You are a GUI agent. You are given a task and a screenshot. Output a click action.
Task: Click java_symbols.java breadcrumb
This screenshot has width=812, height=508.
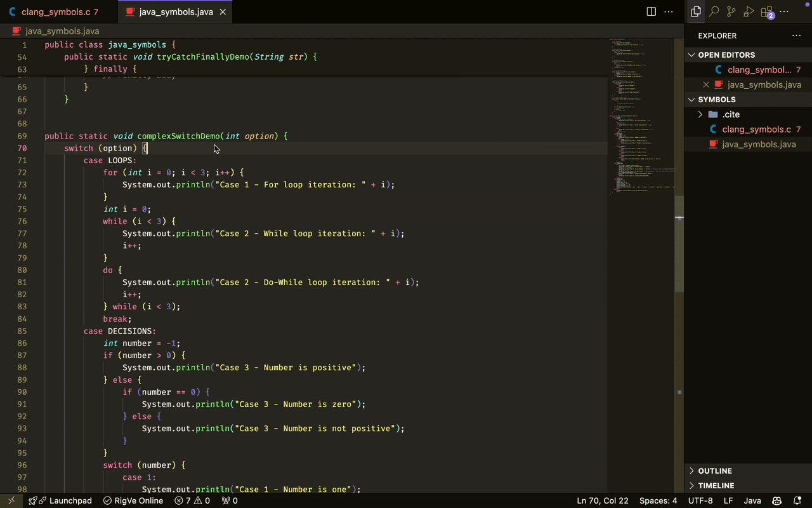tap(62, 30)
